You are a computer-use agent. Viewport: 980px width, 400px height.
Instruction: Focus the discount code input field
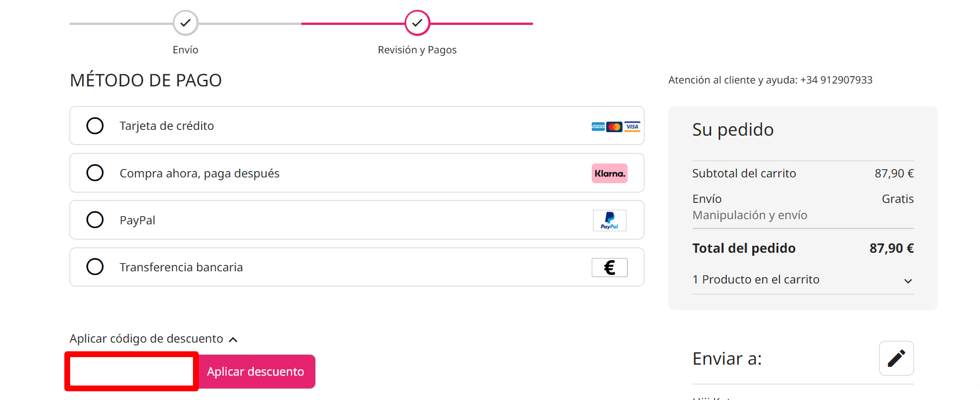(132, 372)
